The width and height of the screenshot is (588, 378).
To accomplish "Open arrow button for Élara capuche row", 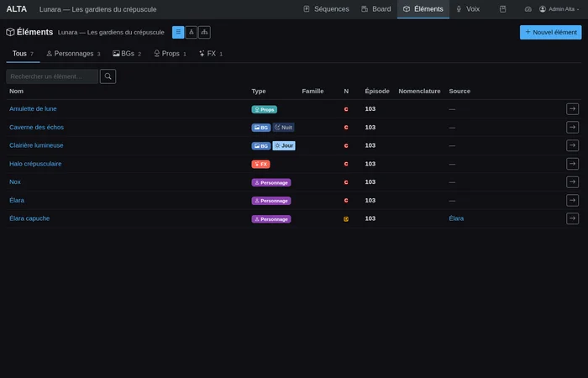I will (x=572, y=218).
